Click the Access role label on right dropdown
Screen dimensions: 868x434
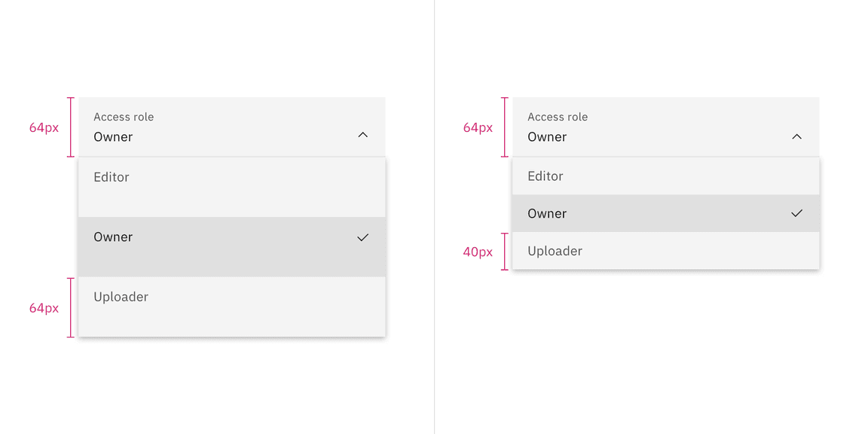tap(558, 117)
